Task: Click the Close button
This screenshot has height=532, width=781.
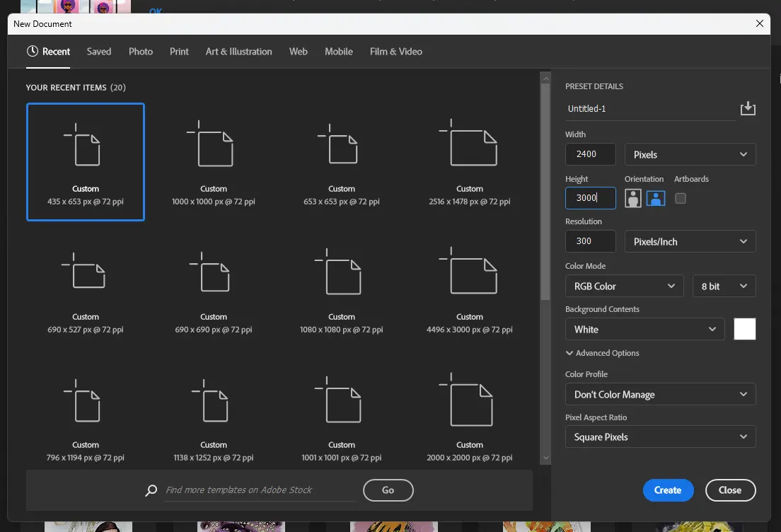Action: 730,490
